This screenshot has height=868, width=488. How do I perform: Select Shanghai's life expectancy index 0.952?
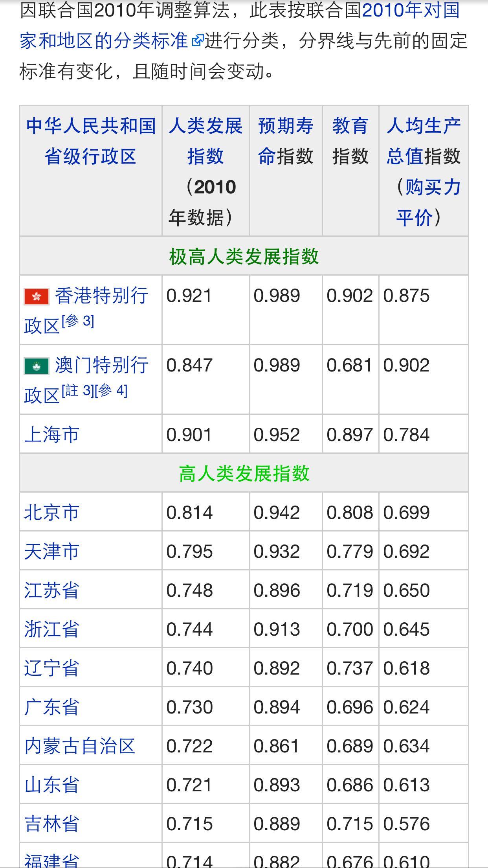pyautogui.click(x=277, y=435)
